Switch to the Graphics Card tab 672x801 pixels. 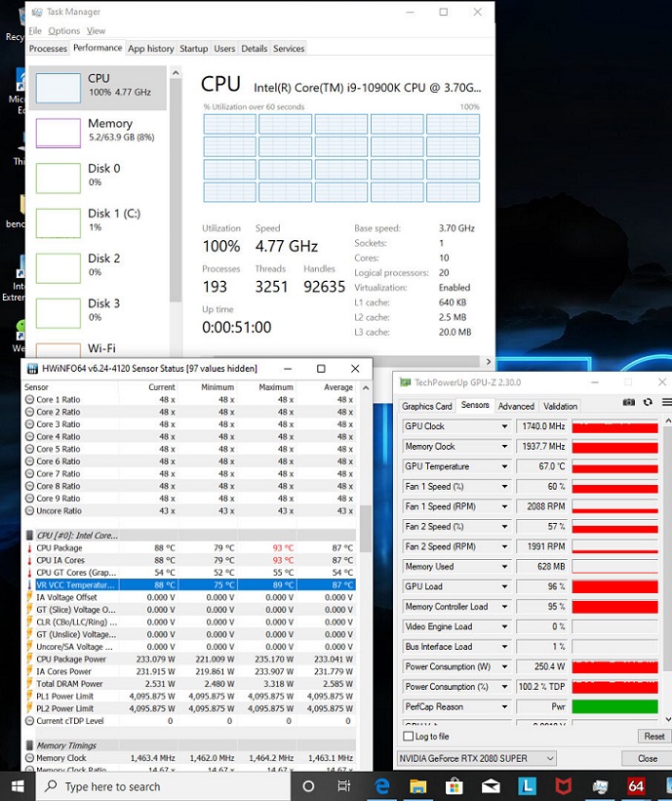427,406
